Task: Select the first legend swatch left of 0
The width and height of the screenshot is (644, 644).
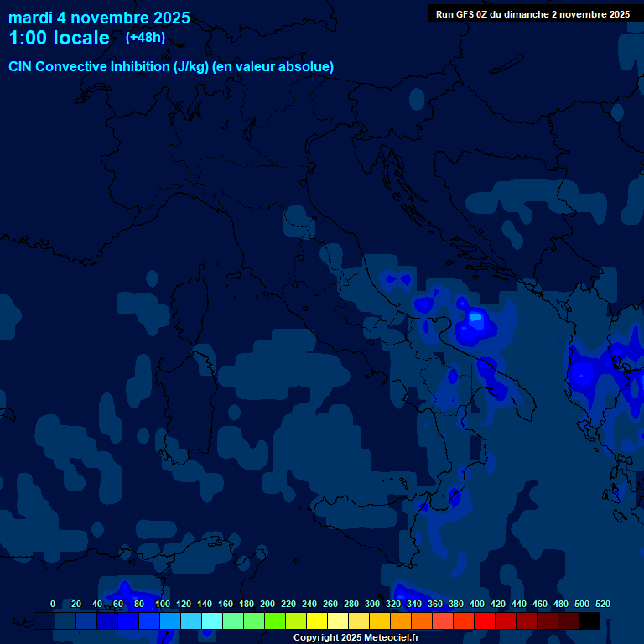Action: pos(44,621)
